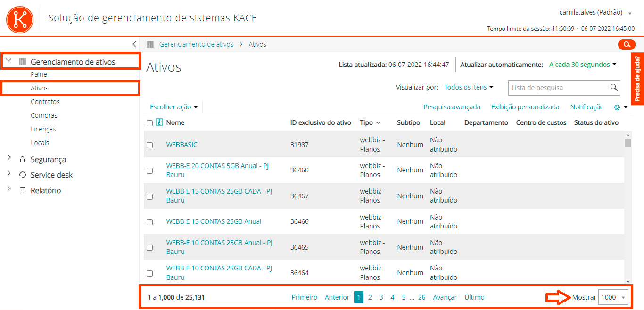Open Painel in the sidebar
Screen dimensions: 644x310
click(x=40, y=74)
